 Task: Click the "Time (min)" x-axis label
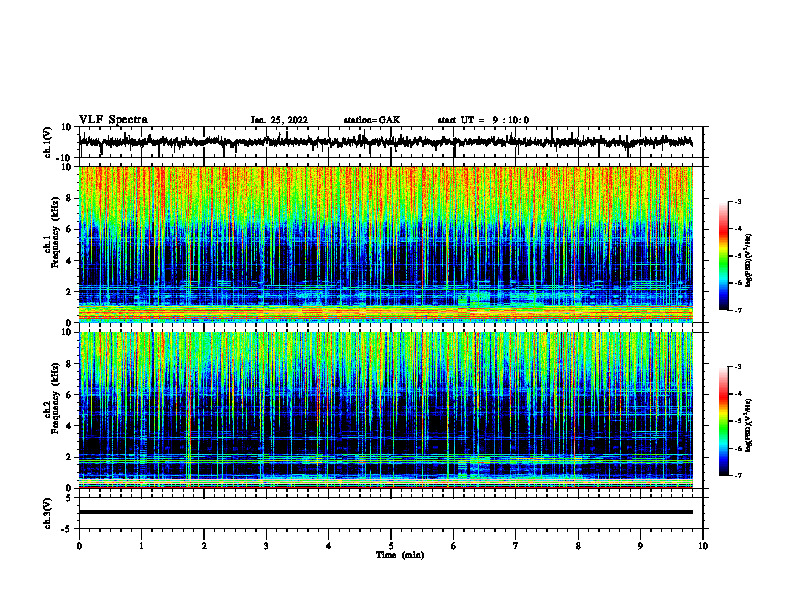click(400, 555)
